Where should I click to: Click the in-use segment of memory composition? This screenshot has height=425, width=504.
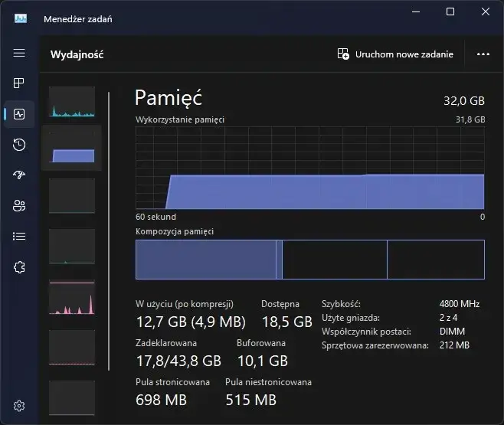(x=206, y=260)
